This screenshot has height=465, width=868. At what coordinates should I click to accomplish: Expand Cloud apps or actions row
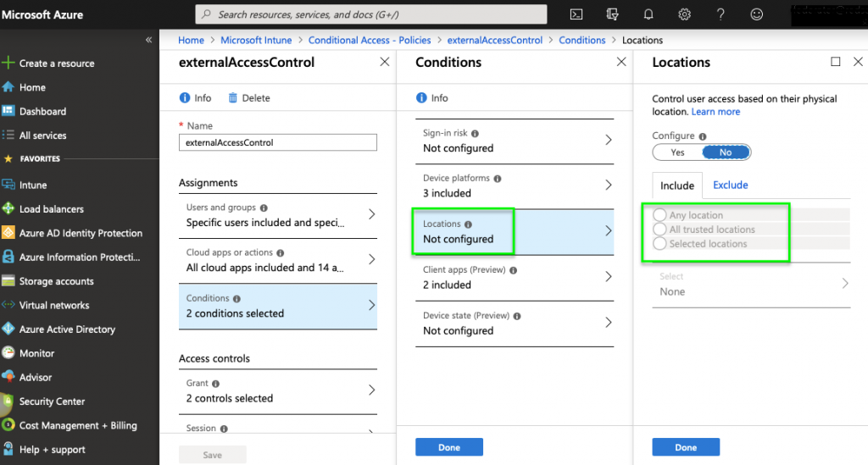(x=278, y=260)
